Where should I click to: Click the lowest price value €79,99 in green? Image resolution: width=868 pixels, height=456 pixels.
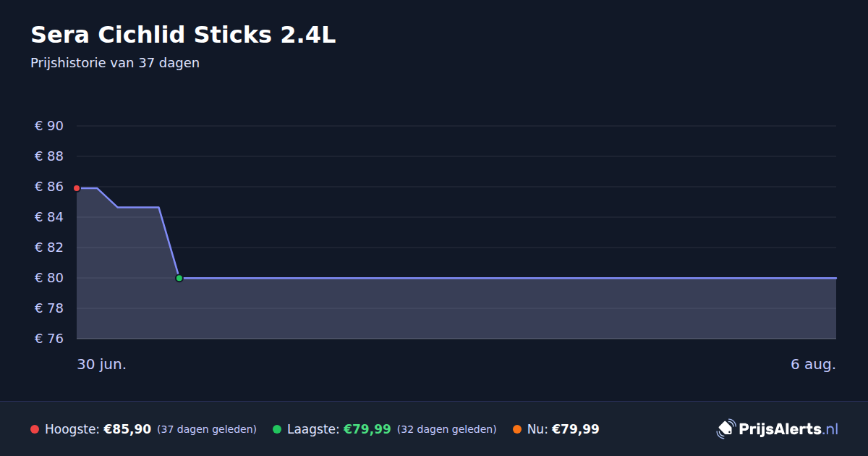tap(367, 429)
